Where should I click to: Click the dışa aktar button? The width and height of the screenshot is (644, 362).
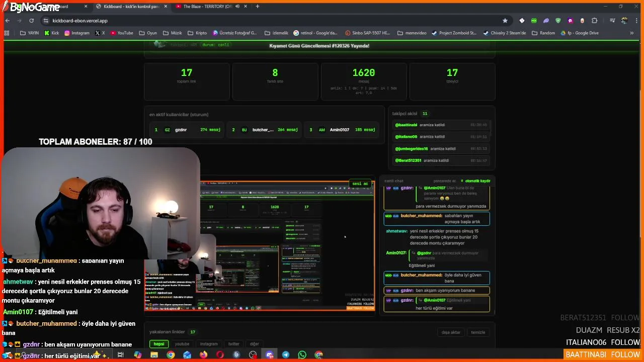[x=451, y=332]
